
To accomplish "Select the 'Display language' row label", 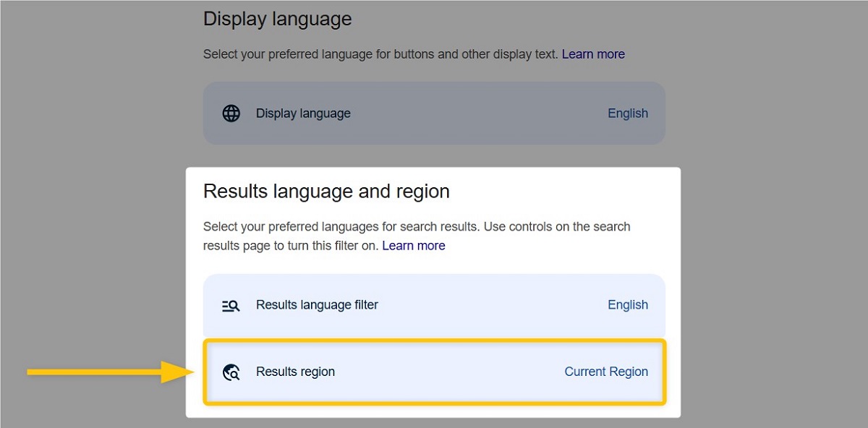I will (x=303, y=114).
